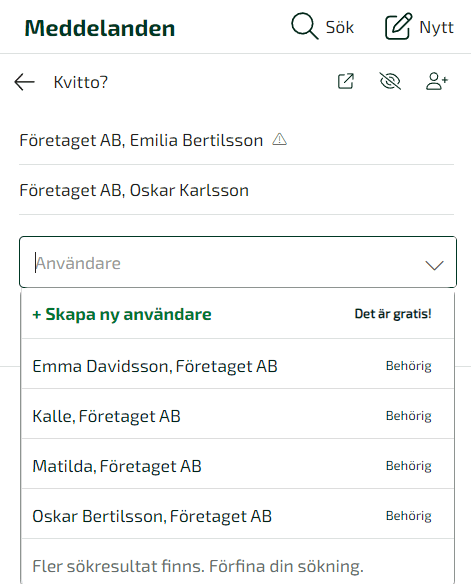
Task: Click warning triangle beside Emilia Bertilsson
Action: pyautogui.click(x=279, y=140)
